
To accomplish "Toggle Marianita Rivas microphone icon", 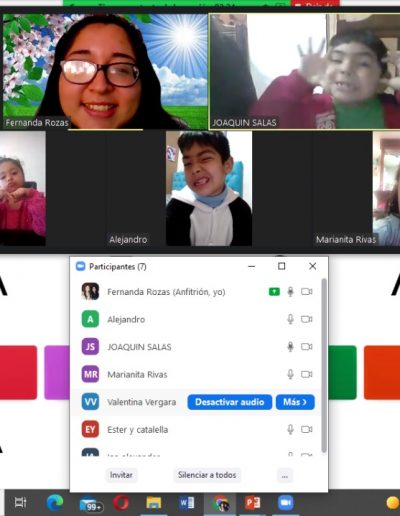I will point(290,374).
